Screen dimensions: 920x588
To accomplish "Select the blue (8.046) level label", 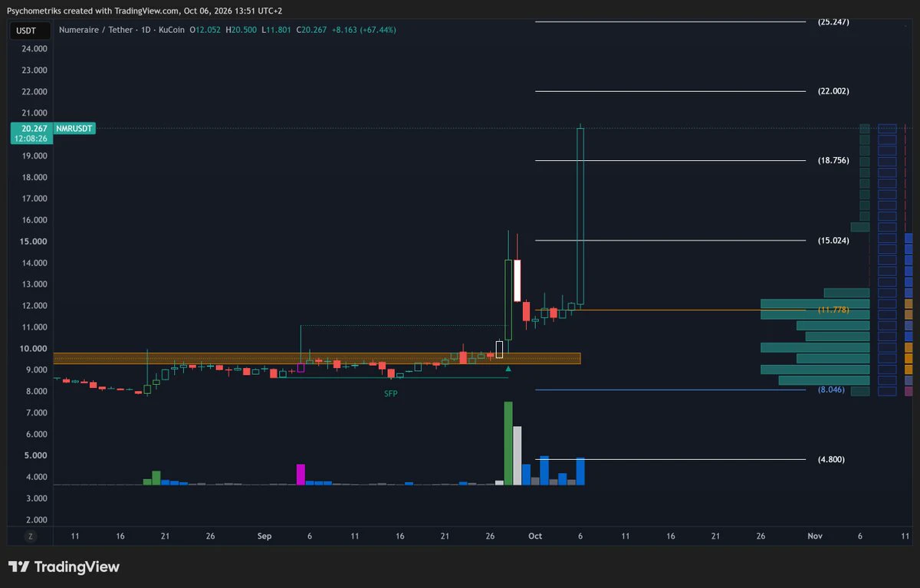I will (831, 389).
